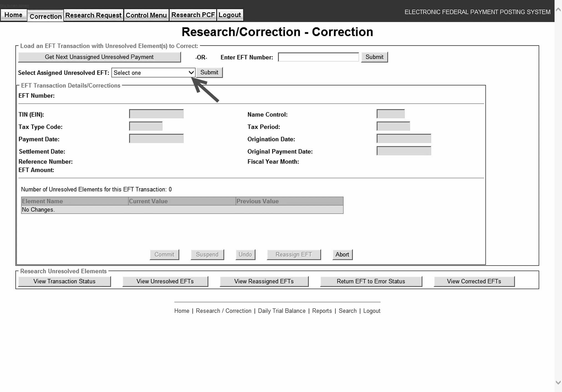The image size is (562, 392).
Task: Follow the Daily Trial Balance footer link
Action: click(281, 311)
